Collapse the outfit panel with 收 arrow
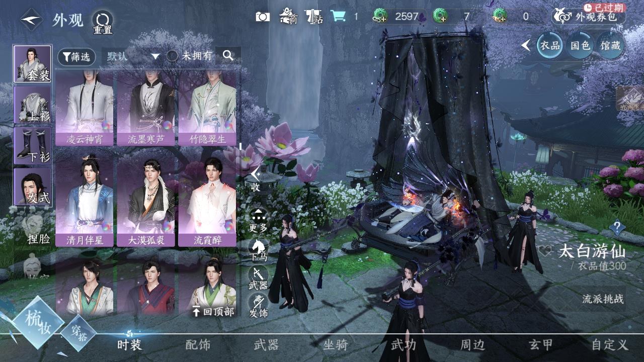Viewport: 644px width, 362px height. coord(256,179)
